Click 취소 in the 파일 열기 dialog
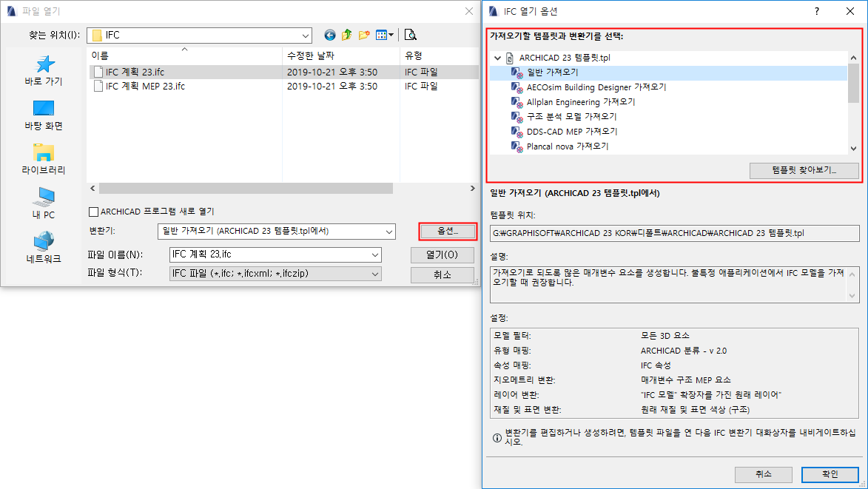This screenshot has height=489, width=868. click(443, 275)
